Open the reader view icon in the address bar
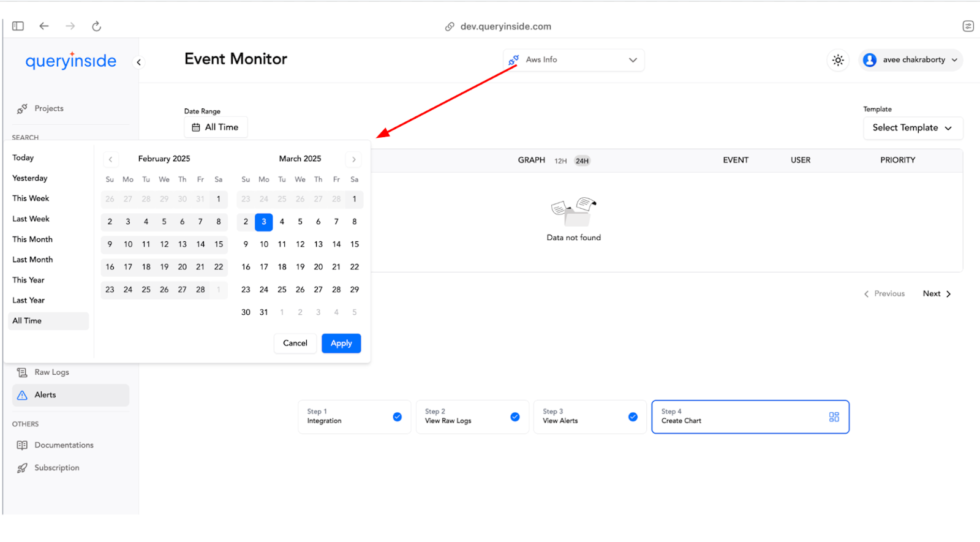The width and height of the screenshot is (980, 542). tap(968, 26)
